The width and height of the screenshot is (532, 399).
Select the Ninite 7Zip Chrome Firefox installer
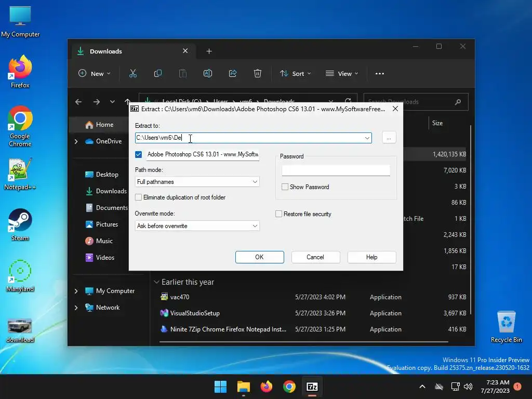coord(313,329)
